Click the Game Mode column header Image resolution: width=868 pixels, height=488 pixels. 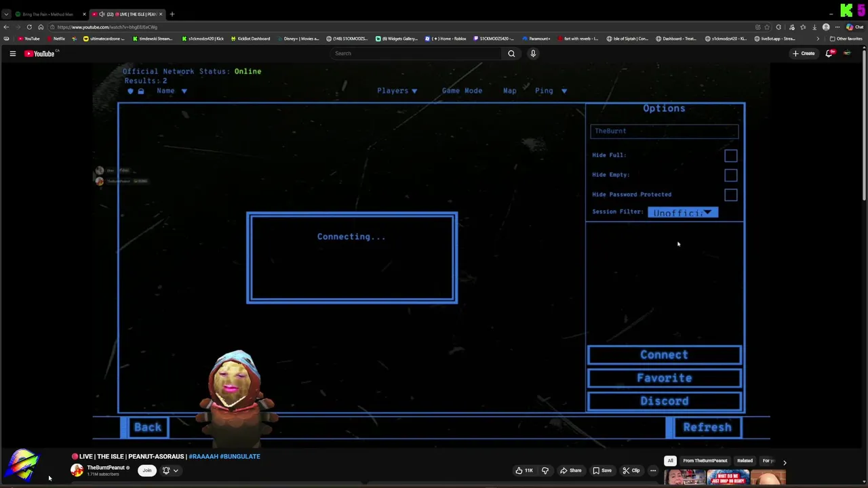(x=462, y=91)
